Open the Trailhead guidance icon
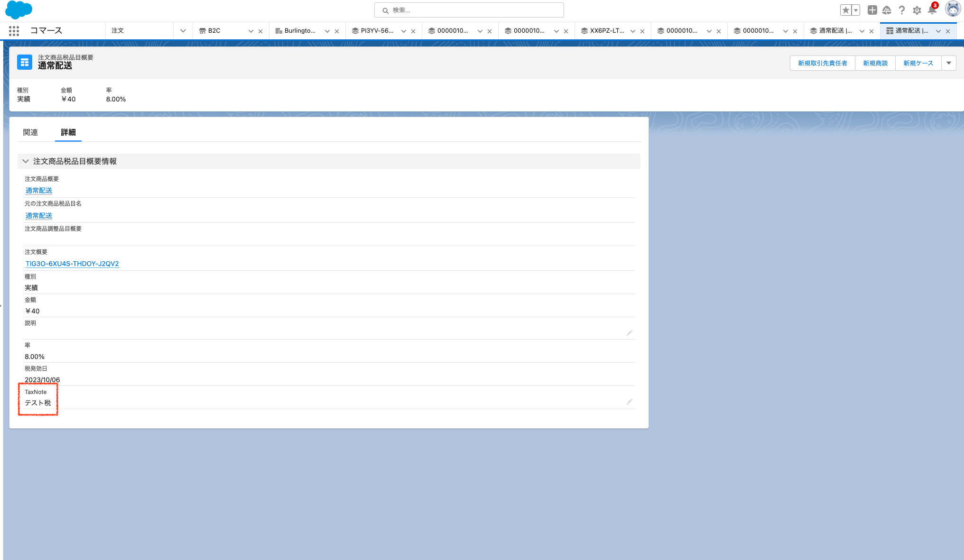The image size is (964, 560). [x=887, y=10]
